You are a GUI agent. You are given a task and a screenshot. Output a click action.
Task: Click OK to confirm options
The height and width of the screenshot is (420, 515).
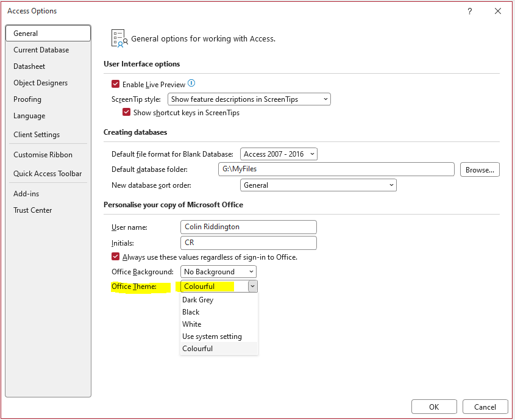pyautogui.click(x=434, y=407)
